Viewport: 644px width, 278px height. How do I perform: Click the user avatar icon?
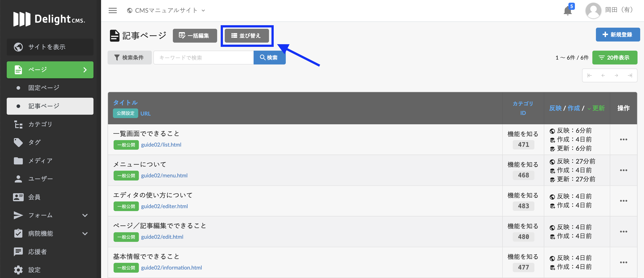click(593, 10)
